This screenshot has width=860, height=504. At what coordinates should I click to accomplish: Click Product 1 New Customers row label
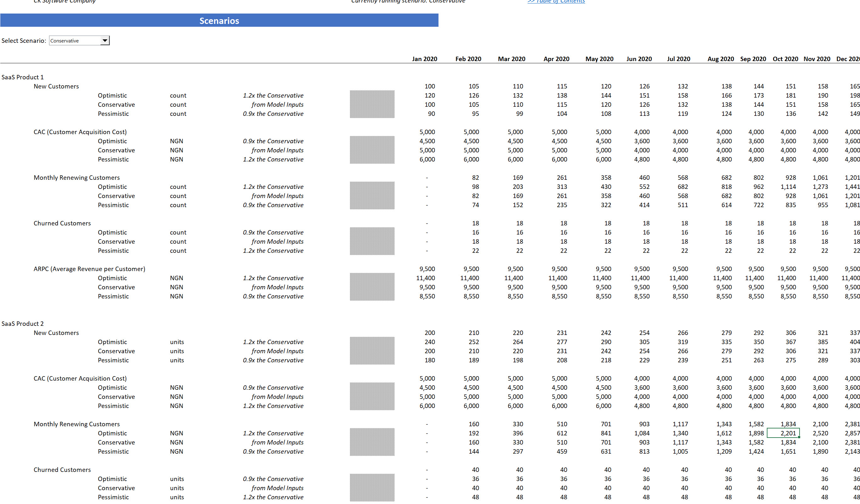pyautogui.click(x=56, y=86)
